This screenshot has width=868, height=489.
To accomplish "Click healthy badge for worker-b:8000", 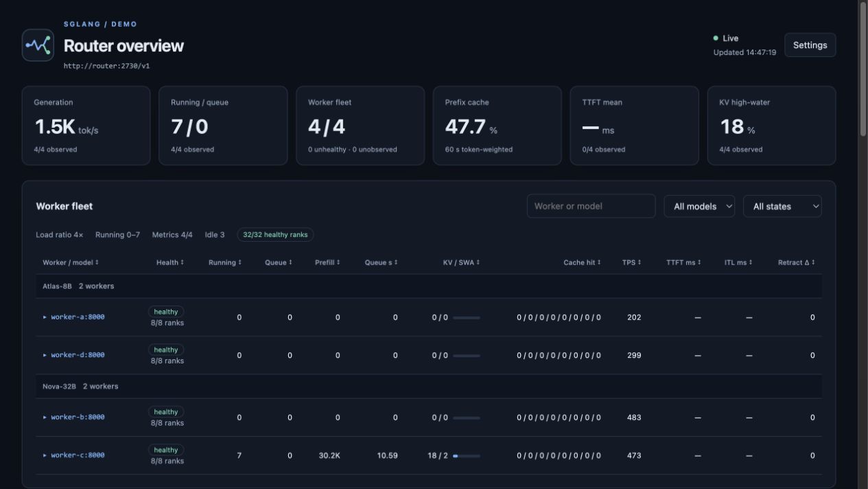I will pos(166,412).
